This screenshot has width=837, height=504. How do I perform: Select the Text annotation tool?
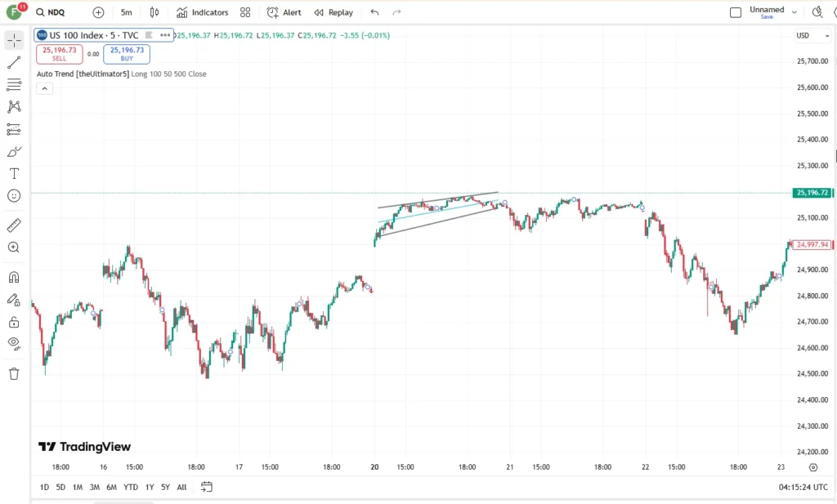pos(14,173)
